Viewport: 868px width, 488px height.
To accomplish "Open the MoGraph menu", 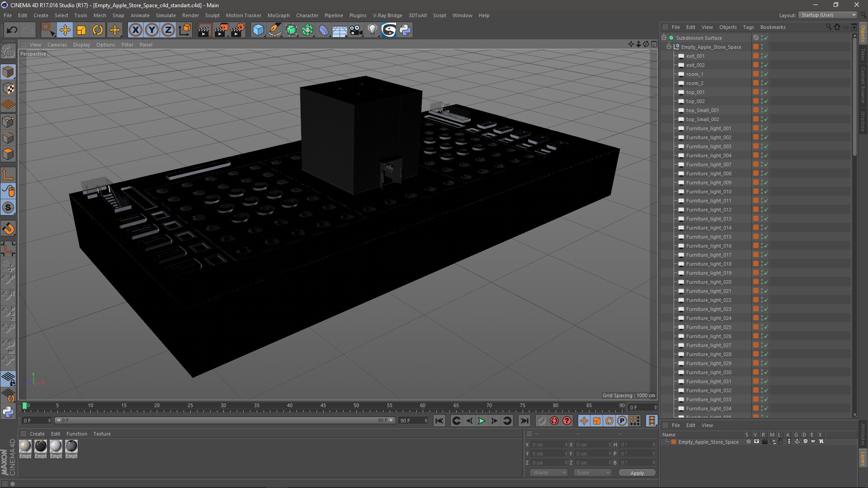I will pos(278,15).
